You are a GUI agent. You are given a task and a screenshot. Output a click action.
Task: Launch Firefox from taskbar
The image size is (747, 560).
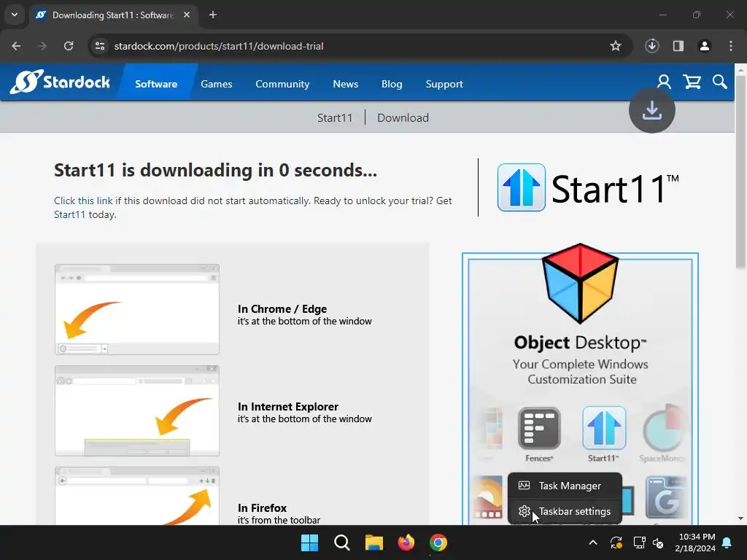[x=406, y=542]
